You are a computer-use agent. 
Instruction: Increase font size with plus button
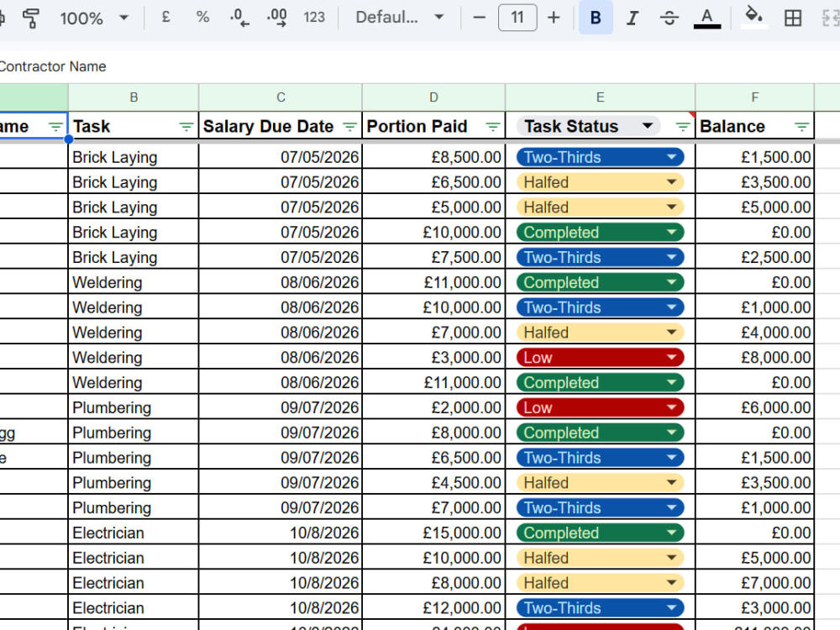click(x=554, y=18)
